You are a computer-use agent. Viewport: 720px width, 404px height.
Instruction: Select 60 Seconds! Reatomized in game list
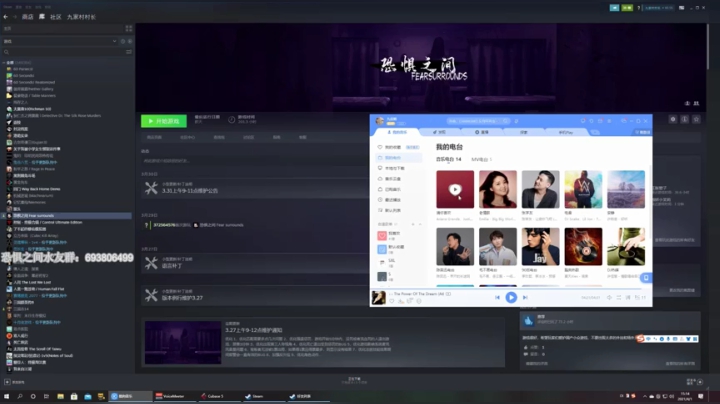point(34,82)
